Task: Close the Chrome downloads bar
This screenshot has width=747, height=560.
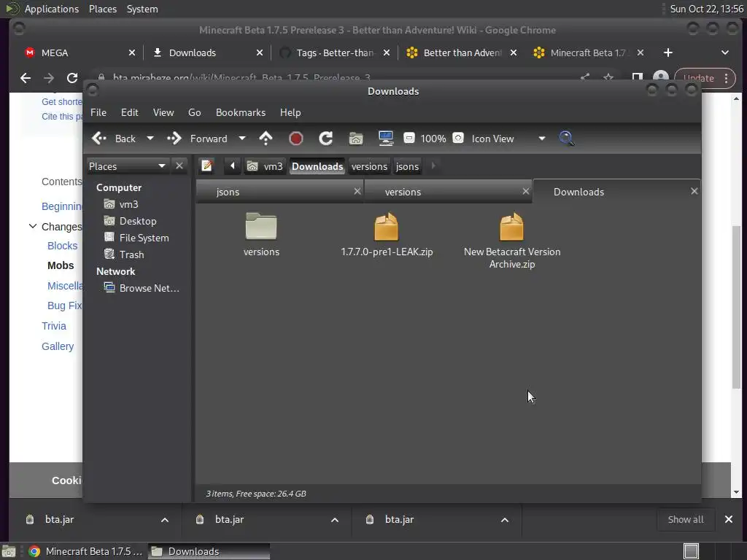Action: [729, 519]
